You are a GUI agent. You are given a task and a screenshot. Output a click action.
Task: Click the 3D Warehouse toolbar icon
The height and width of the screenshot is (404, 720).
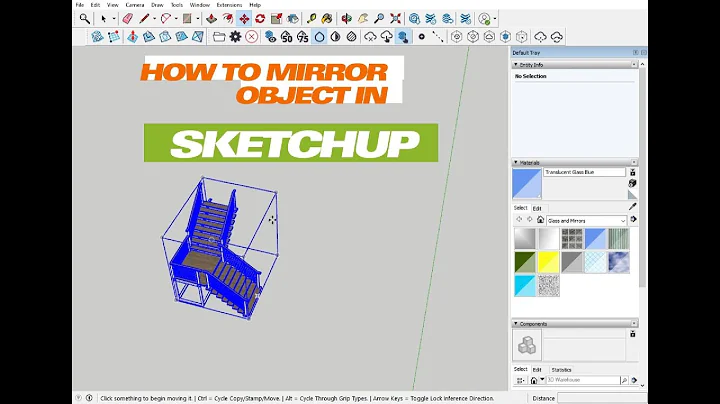(414, 18)
